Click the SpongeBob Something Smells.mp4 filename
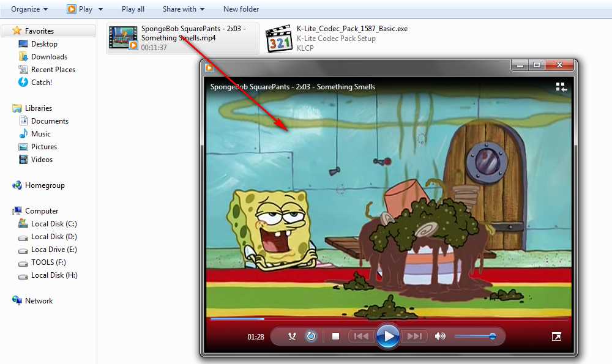 tap(193, 33)
